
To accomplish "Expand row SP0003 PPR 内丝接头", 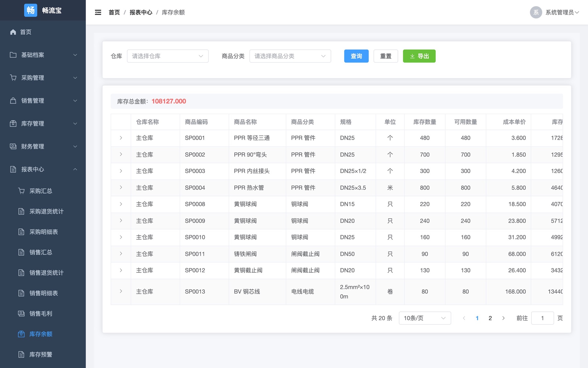I will click(x=121, y=171).
